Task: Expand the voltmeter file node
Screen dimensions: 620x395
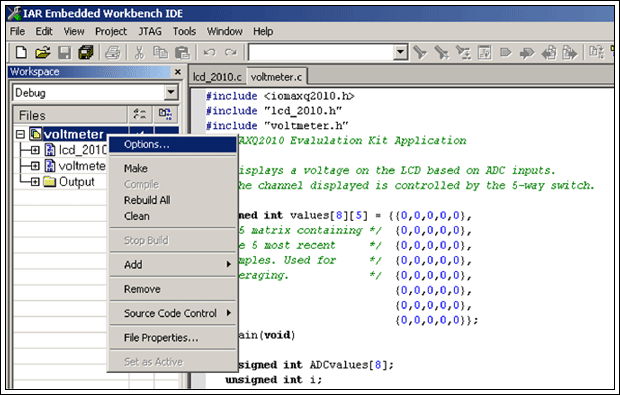Action: (x=35, y=166)
